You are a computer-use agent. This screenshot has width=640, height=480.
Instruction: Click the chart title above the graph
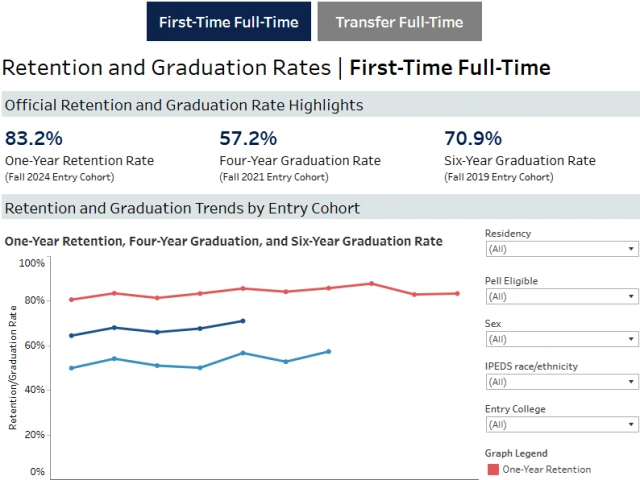click(223, 241)
